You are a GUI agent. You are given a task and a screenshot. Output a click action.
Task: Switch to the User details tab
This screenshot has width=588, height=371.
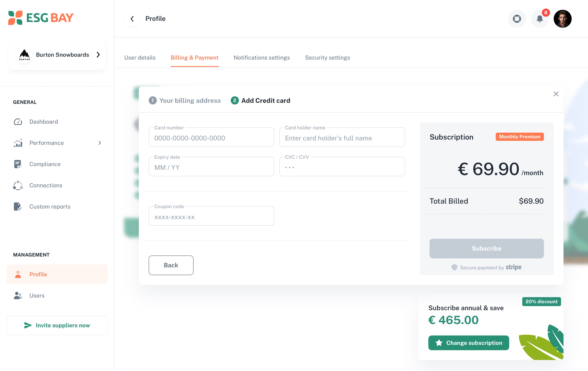click(x=140, y=58)
